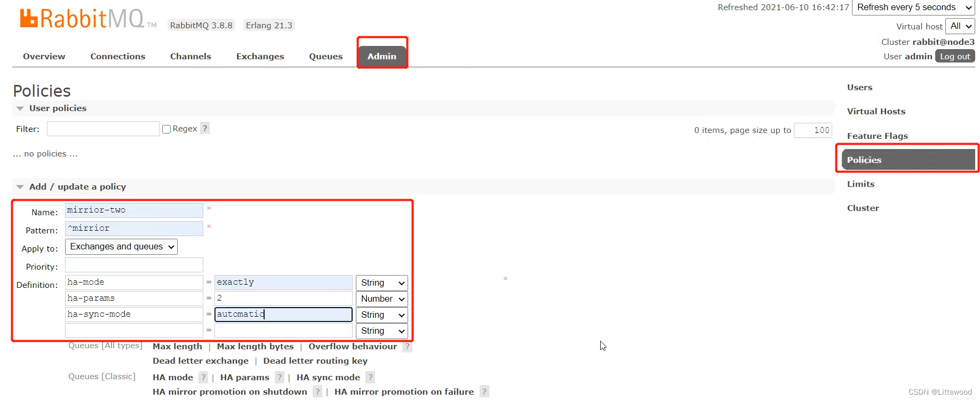Viewport: 980px width, 400px height.
Task: Insert HA params definition key
Action: 245,378
